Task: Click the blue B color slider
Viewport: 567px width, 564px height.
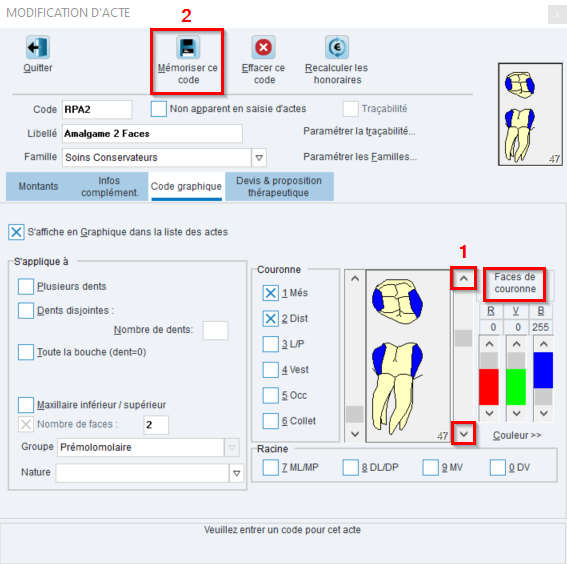Action: 543,370
